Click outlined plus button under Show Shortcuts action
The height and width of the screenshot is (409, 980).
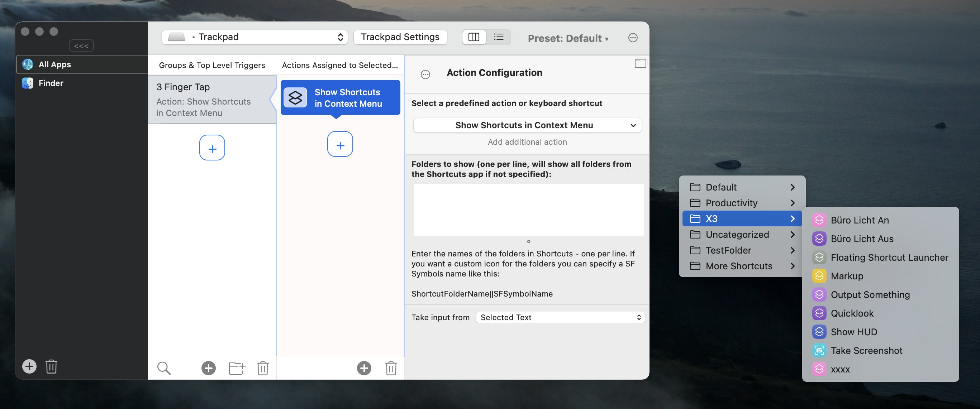[x=340, y=144]
